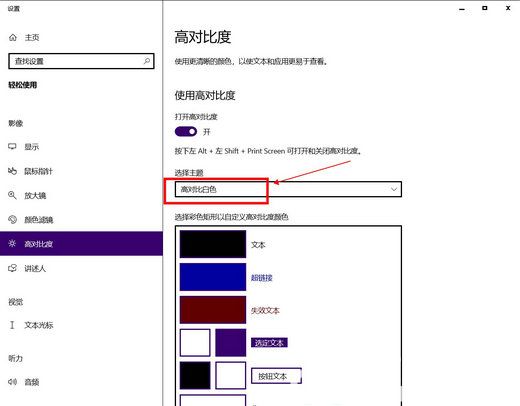This screenshot has width=520, height=406.
Task: Click the 文本光标 cursor icon
Action: click(x=12, y=325)
